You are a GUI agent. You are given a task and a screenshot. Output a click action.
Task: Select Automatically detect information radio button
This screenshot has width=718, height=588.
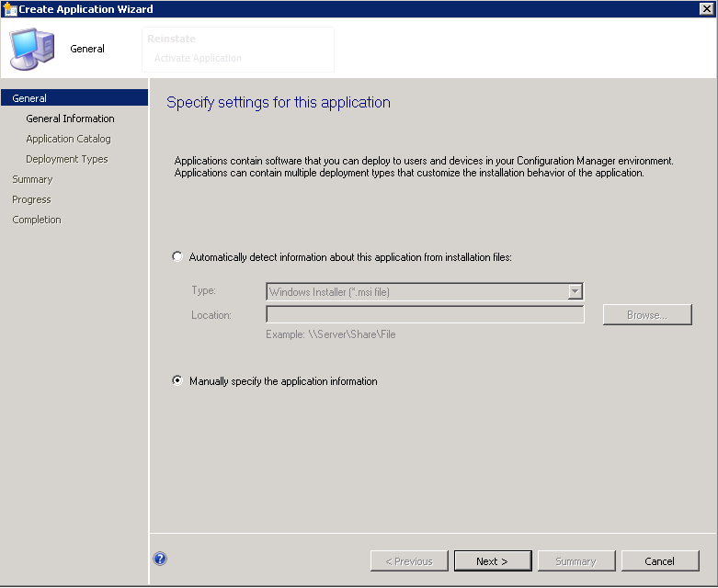tap(177, 257)
